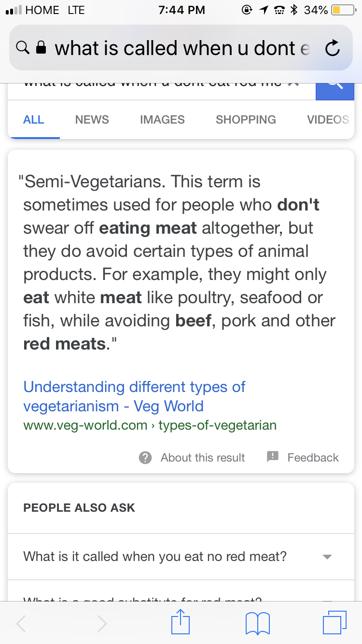Switch to the NEWS tab

pyautogui.click(x=92, y=120)
